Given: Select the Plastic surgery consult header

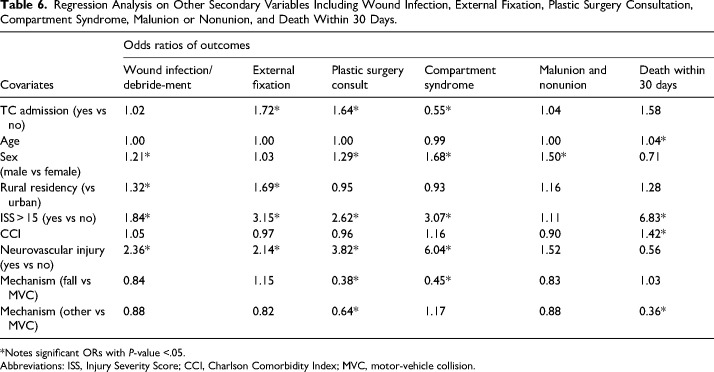Looking at the screenshot, I should 367,77.
